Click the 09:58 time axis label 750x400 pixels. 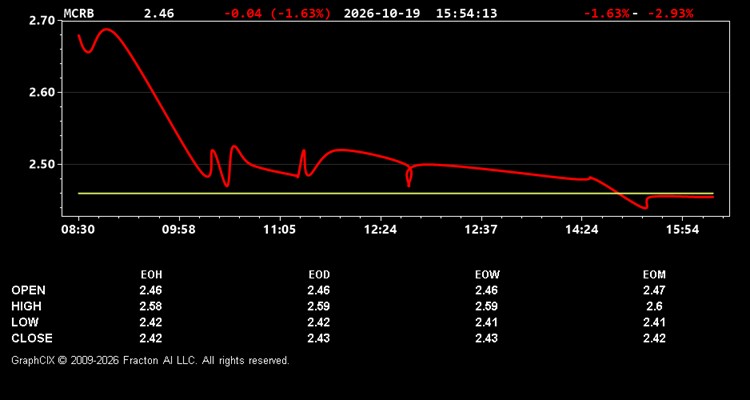[178, 230]
